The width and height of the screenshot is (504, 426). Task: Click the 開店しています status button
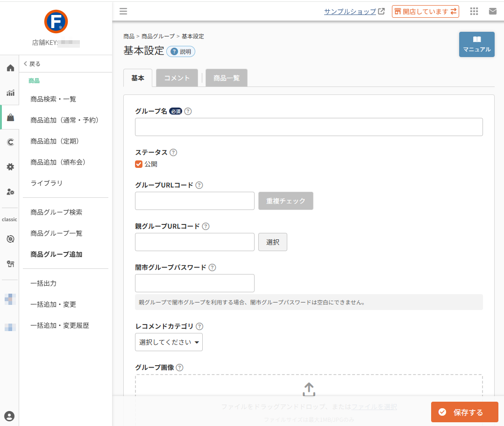tap(425, 11)
